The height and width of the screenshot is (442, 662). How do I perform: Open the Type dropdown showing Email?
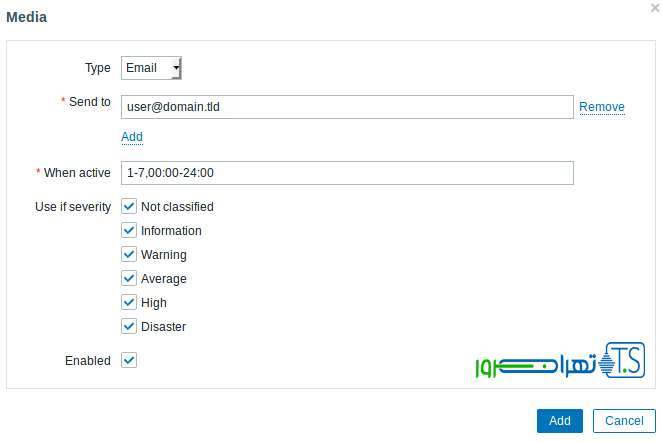151,68
